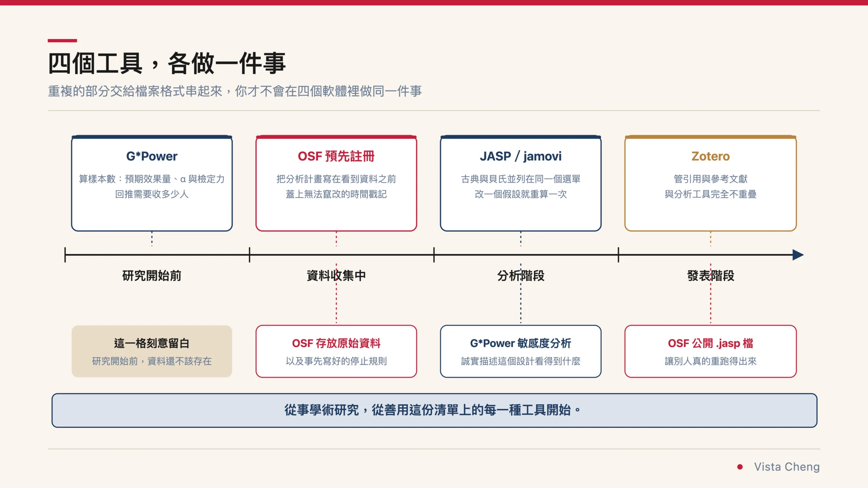Image resolution: width=868 pixels, height=488 pixels.
Task: Click the slide title 四個工具，各做一件事
Action: point(167,63)
